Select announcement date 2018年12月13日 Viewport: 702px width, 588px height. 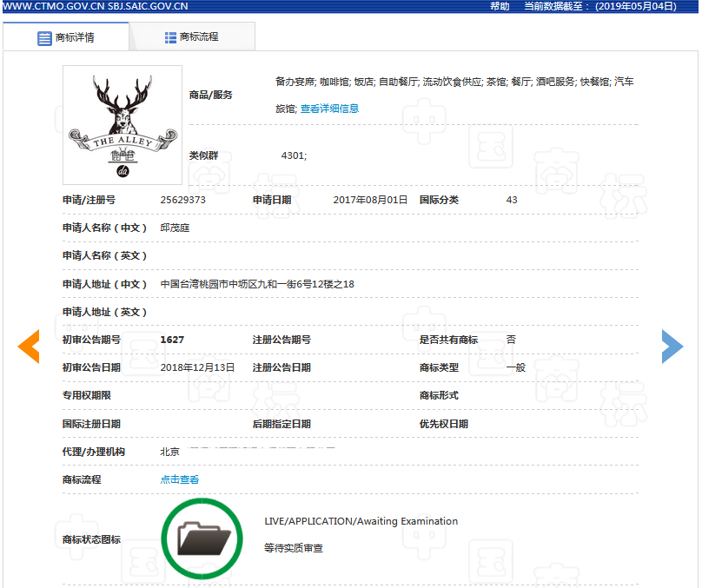tap(197, 367)
